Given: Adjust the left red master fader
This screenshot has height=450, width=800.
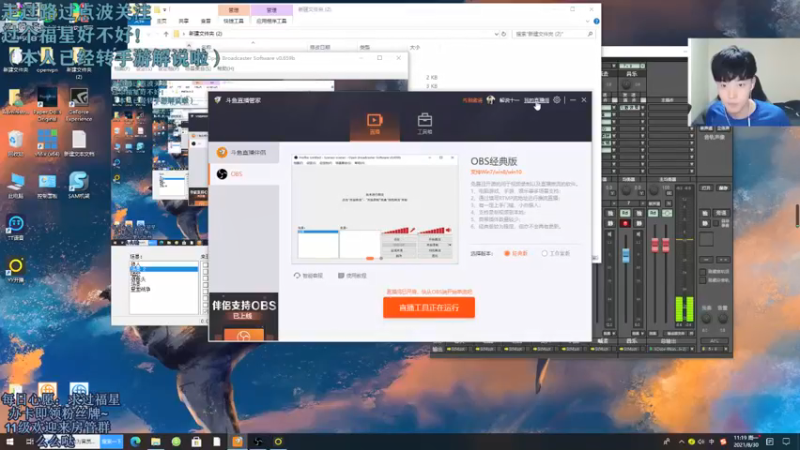Looking at the screenshot, I should 655,245.
